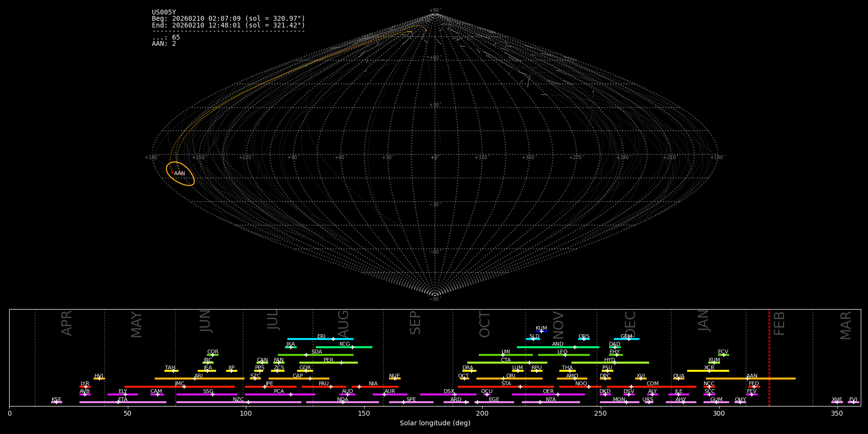Image resolution: width=868 pixels, height=434 pixels.
Task: Click the AAN label in the timeline
Action: coord(752,376)
